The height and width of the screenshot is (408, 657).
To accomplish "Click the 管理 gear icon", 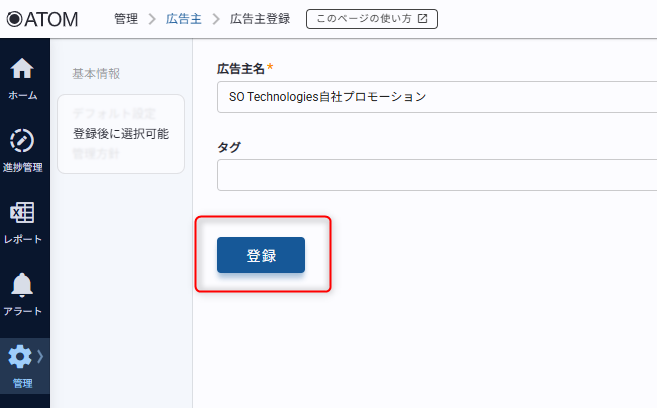I will (x=20, y=357).
